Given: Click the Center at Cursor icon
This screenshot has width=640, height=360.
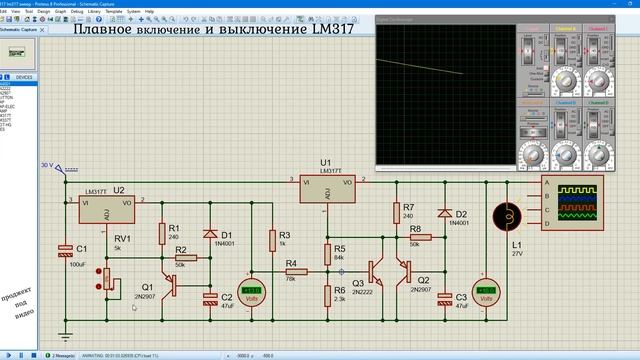Looking at the screenshot, I should 141,19.
